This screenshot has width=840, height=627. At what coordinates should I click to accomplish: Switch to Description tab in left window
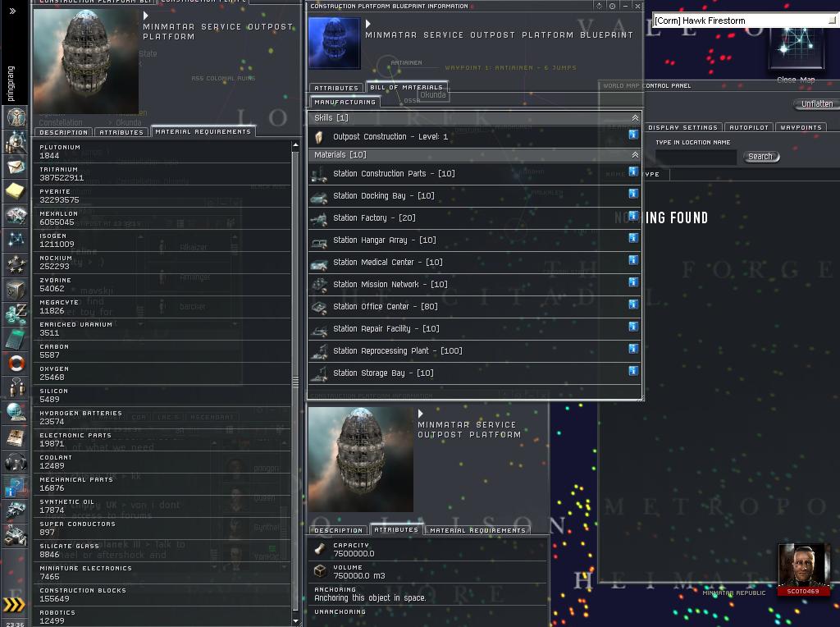63,132
